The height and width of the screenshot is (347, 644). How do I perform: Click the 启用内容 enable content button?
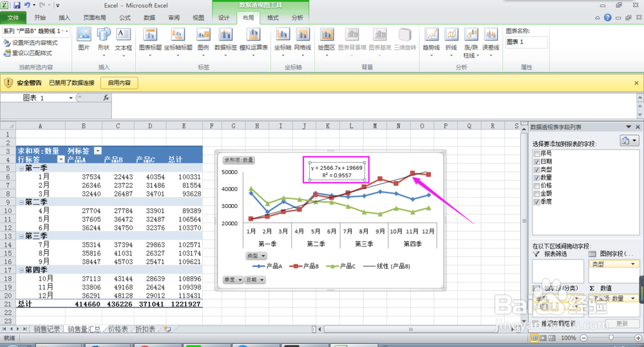(x=119, y=83)
